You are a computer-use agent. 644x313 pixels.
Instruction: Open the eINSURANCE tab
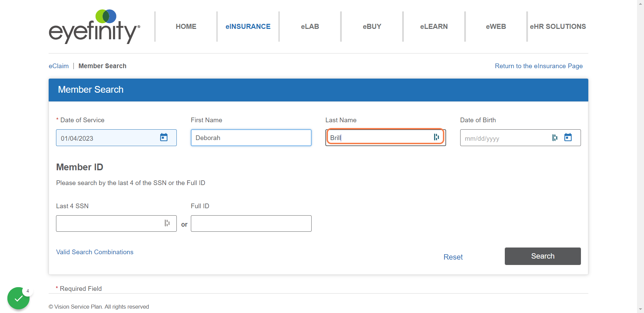[248, 27]
